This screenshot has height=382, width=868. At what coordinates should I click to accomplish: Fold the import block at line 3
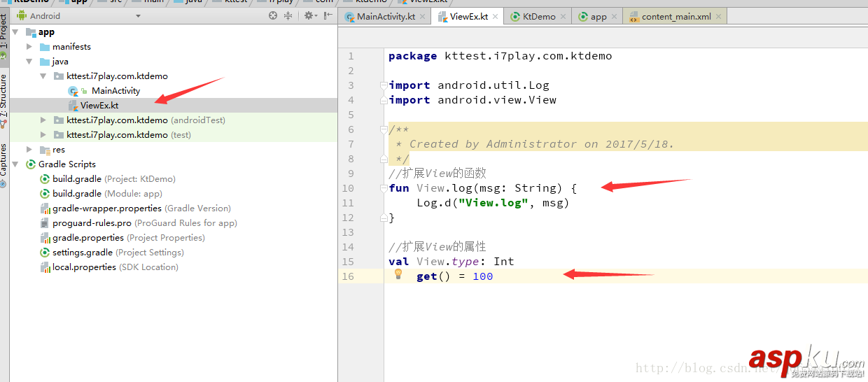(x=383, y=85)
